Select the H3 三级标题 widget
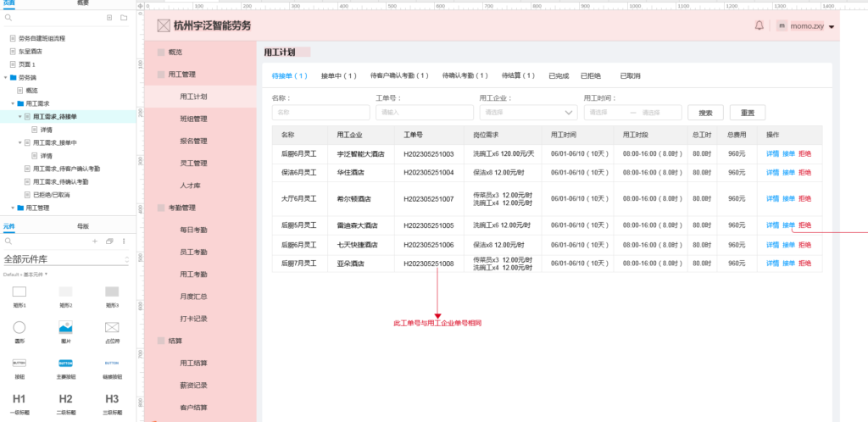Image resolution: width=868 pixels, height=422 pixels. [x=112, y=403]
